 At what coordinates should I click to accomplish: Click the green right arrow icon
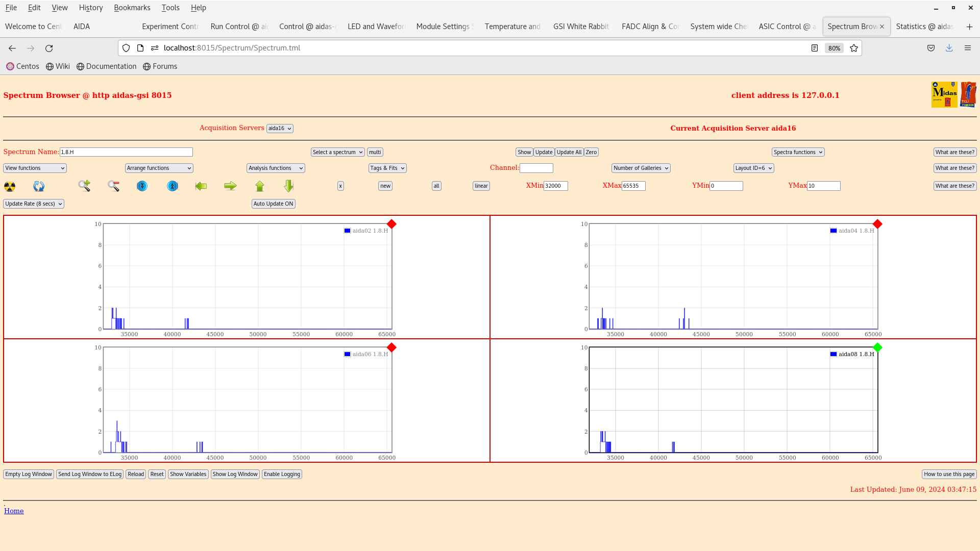pos(230,186)
